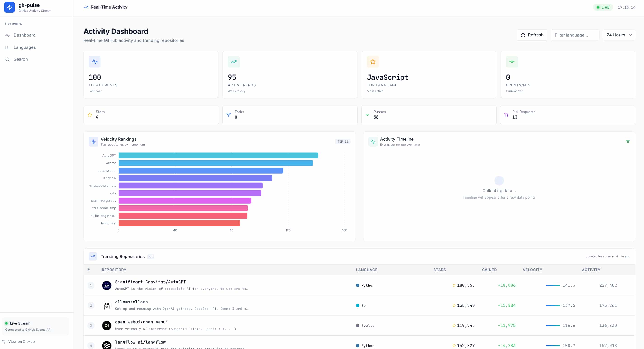This screenshot has height=349, width=644.
Task: Click the gh-pulse lightning logo icon
Action: pos(9,7)
